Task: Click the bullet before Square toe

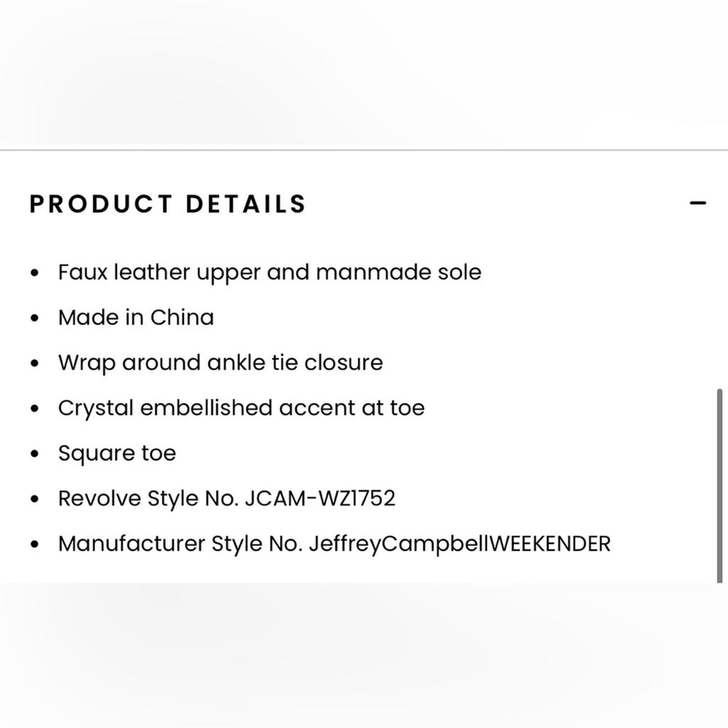Action: click(x=34, y=454)
